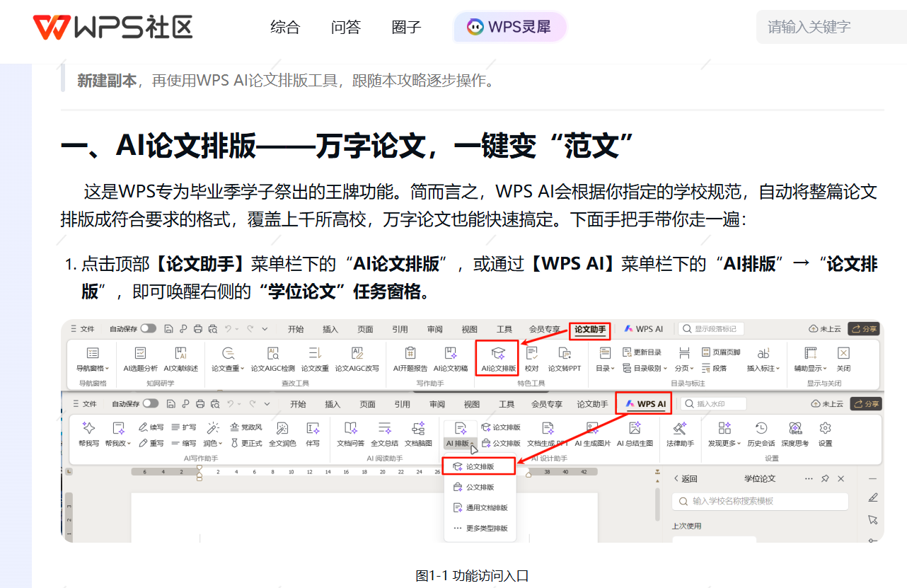Viewport: 907px width, 588px height.
Task: Click 更新目录 in the ribbon
Action: pyautogui.click(x=642, y=352)
